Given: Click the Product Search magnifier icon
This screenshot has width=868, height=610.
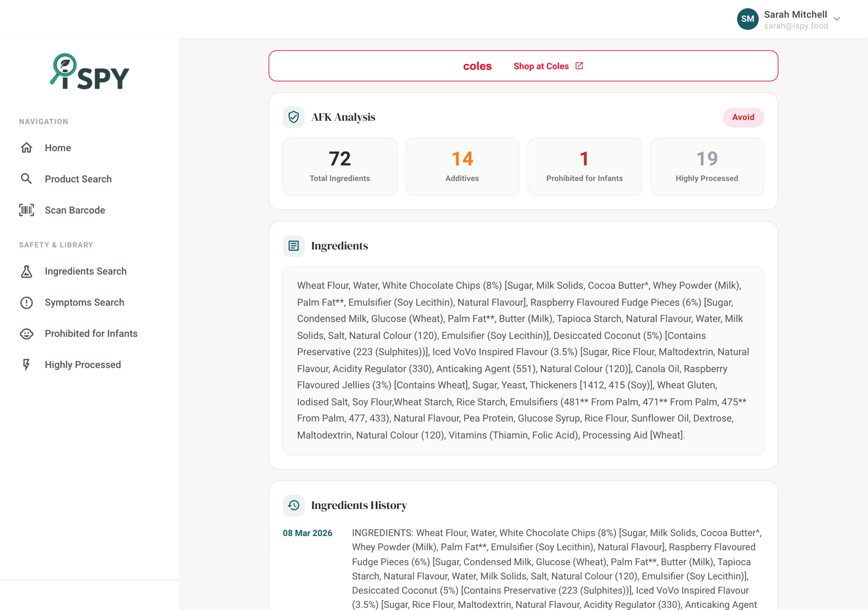Looking at the screenshot, I should (27, 179).
